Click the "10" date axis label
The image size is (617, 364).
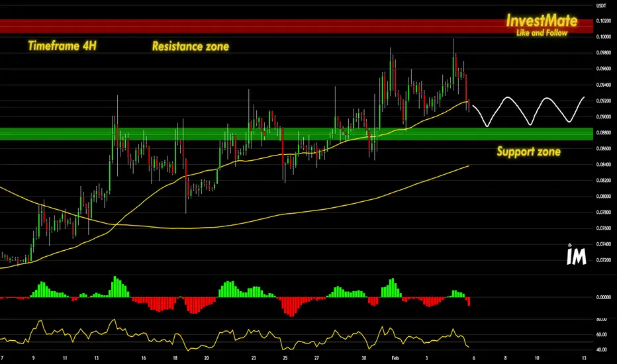point(537,358)
